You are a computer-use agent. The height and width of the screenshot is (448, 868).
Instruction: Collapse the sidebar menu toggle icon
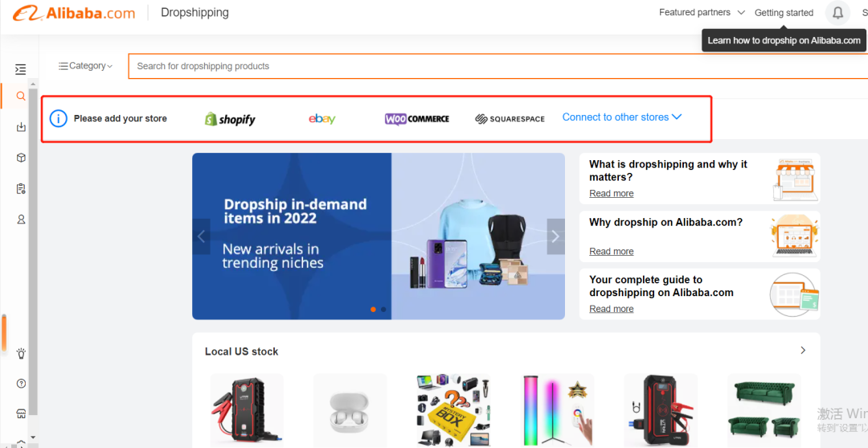20,69
